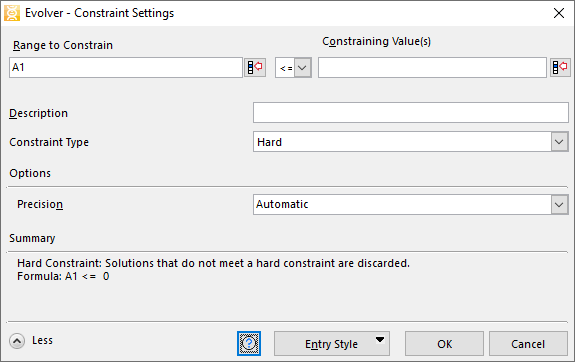Click the Evolver logo in title bar
This screenshot has height=362, width=575.
[x=12, y=13]
